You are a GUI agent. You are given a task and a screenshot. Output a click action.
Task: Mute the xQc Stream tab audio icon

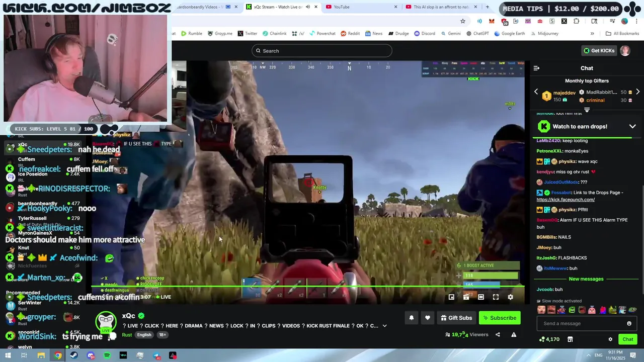[x=308, y=7]
